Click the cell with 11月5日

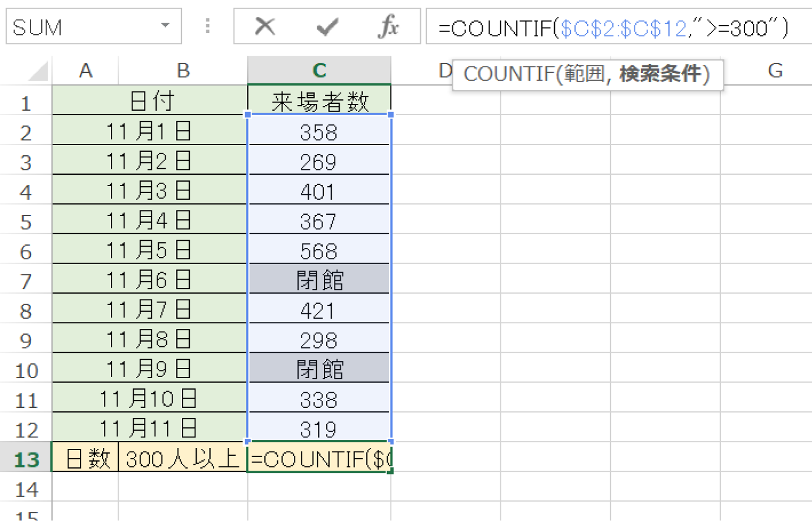tap(149, 249)
